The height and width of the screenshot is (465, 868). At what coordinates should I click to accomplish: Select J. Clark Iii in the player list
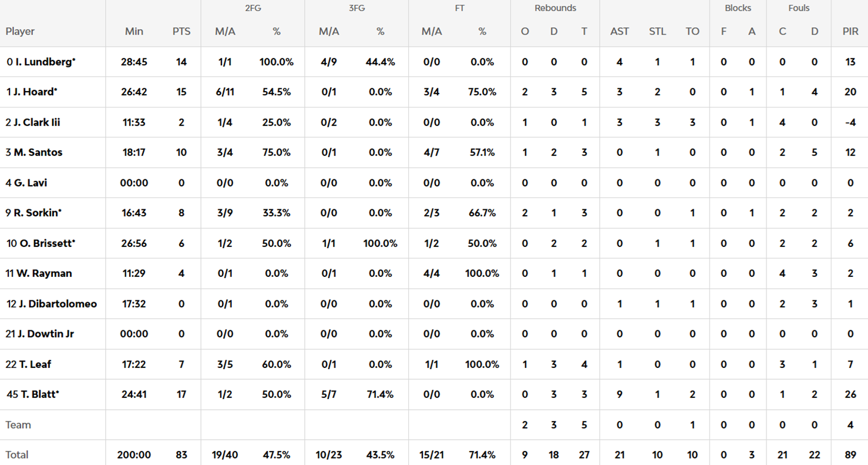point(36,122)
